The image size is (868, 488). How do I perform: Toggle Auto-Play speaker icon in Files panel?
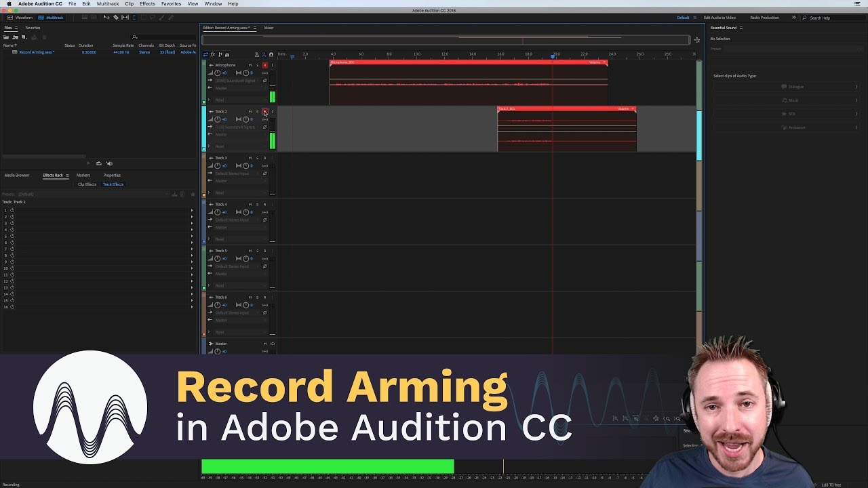point(109,163)
